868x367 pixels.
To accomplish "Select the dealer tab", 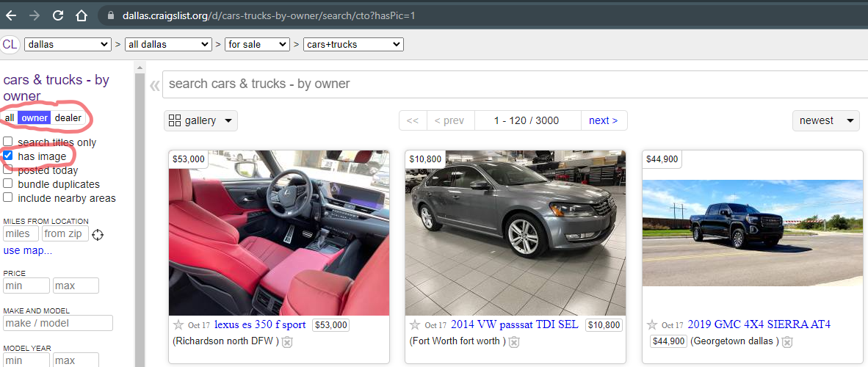I will (68, 118).
